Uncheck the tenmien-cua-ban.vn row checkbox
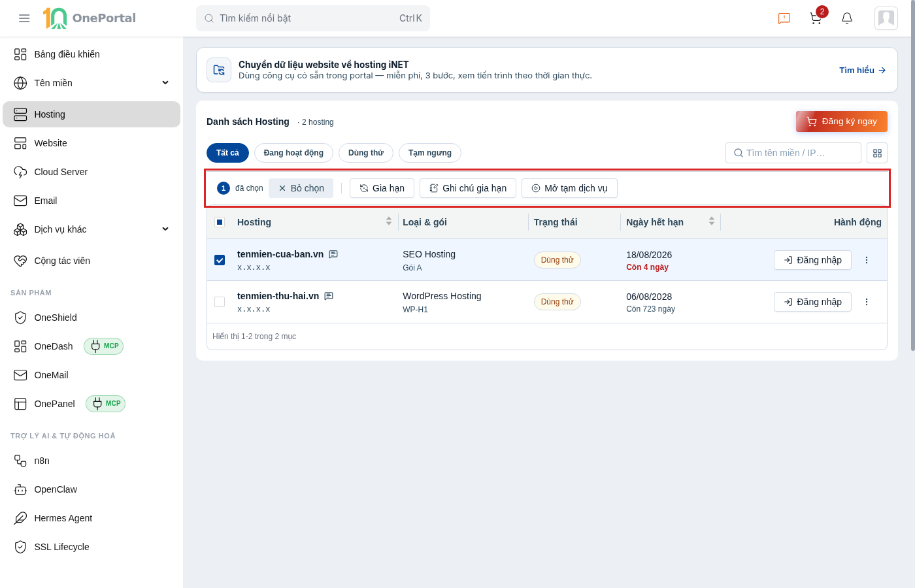The height and width of the screenshot is (588, 915). pyautogui.click(x=220, y=260)
